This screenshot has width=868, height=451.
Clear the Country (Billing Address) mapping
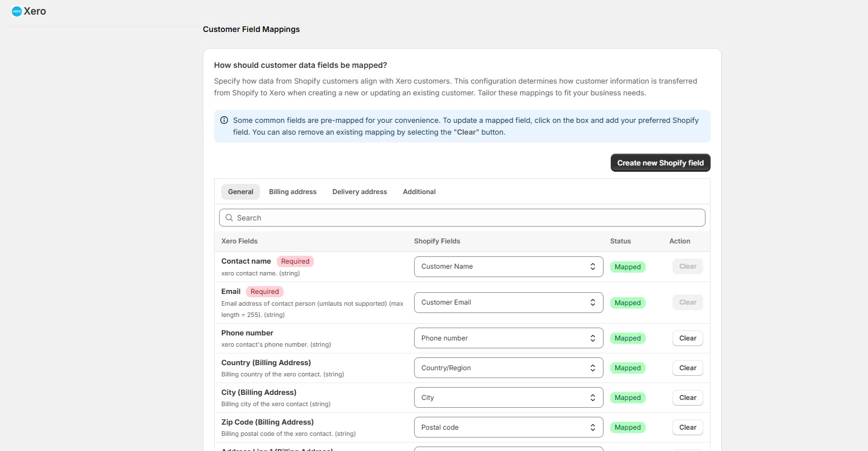tap(688, 368)
